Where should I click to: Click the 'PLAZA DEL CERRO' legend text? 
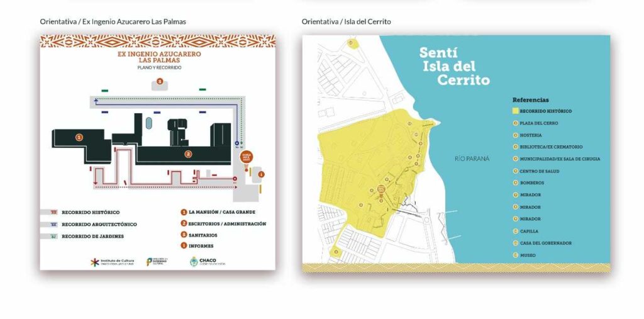tap(539, 123)
